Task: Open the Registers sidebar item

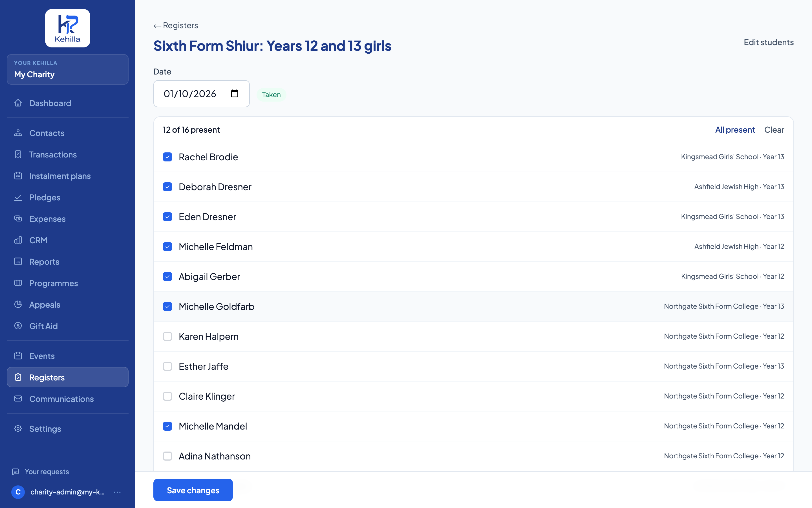Action: tap(67, 377)
